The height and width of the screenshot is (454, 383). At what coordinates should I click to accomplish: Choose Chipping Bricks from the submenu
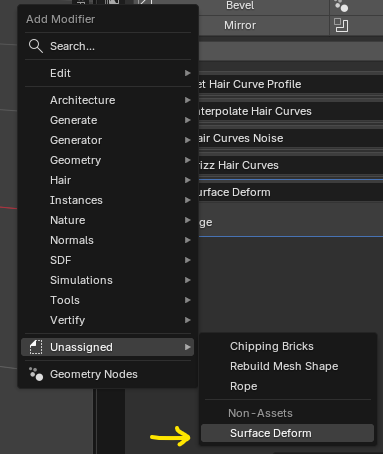pos(287,346)
